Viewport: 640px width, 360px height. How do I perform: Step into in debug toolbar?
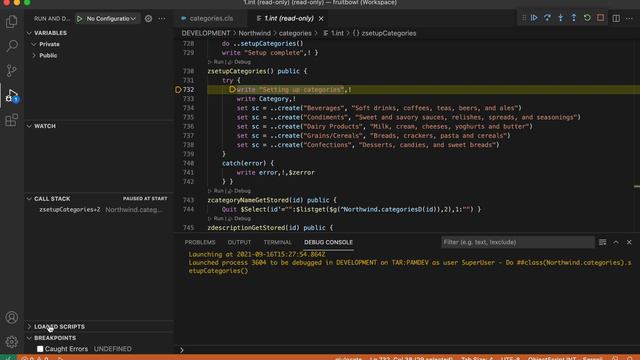point(560,18)
